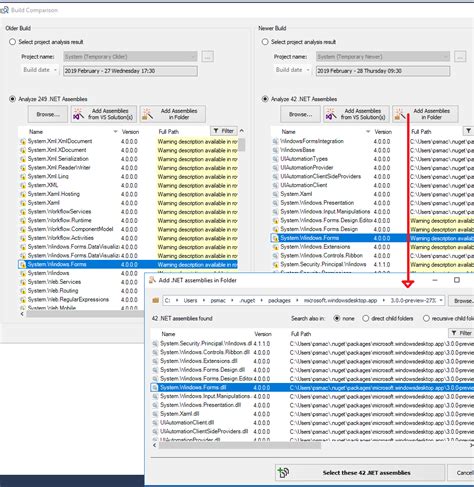Choose 'recursive child folders' radio
Viewport: 474px width, 487px height.
pos(426,318)
